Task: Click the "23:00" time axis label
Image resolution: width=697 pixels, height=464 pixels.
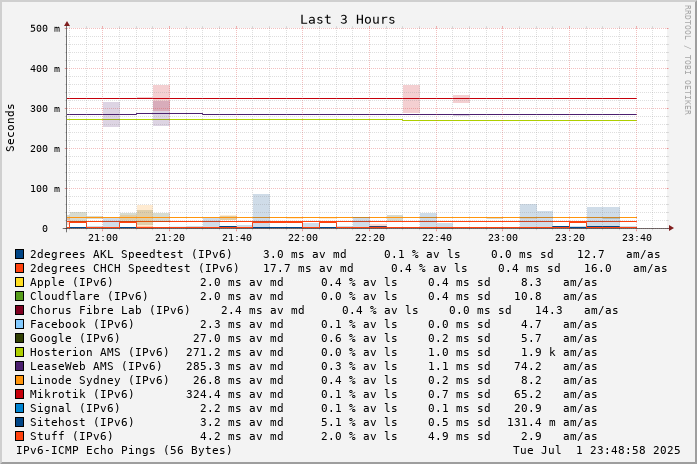Action: pyautogui.click(x=503, y=238)
